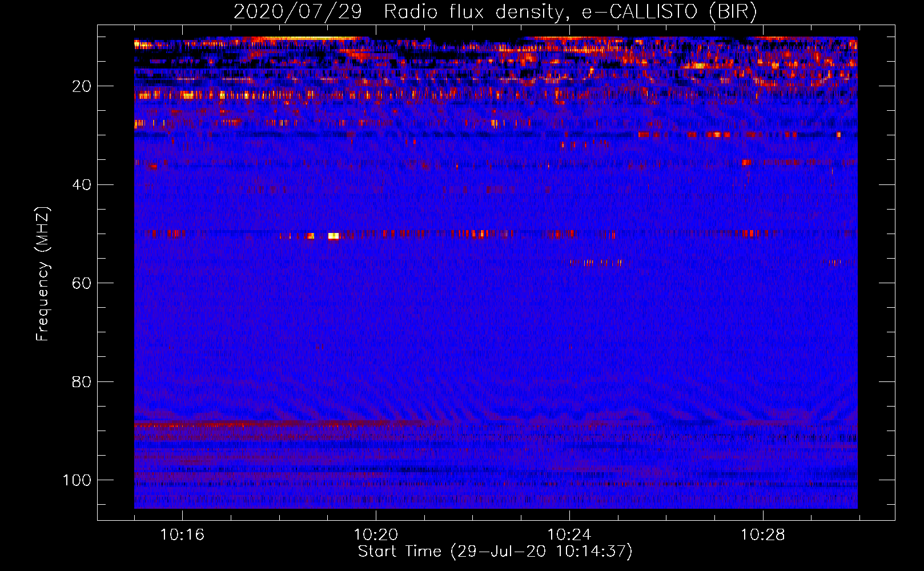Click the 10:20 time axis label

(376, 535)
